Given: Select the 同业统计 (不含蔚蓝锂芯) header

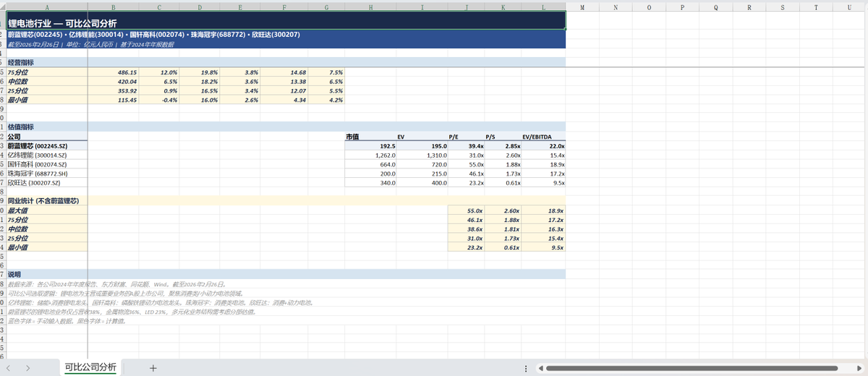Looking at the screenshot, I should [286, 200].
